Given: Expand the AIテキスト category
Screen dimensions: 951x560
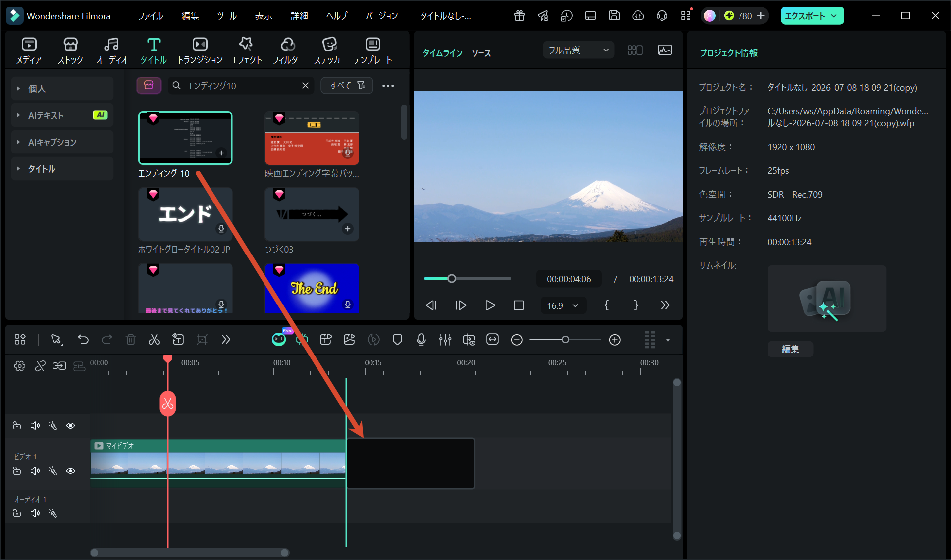Looking at the screenshot, I should coord(62,115).
